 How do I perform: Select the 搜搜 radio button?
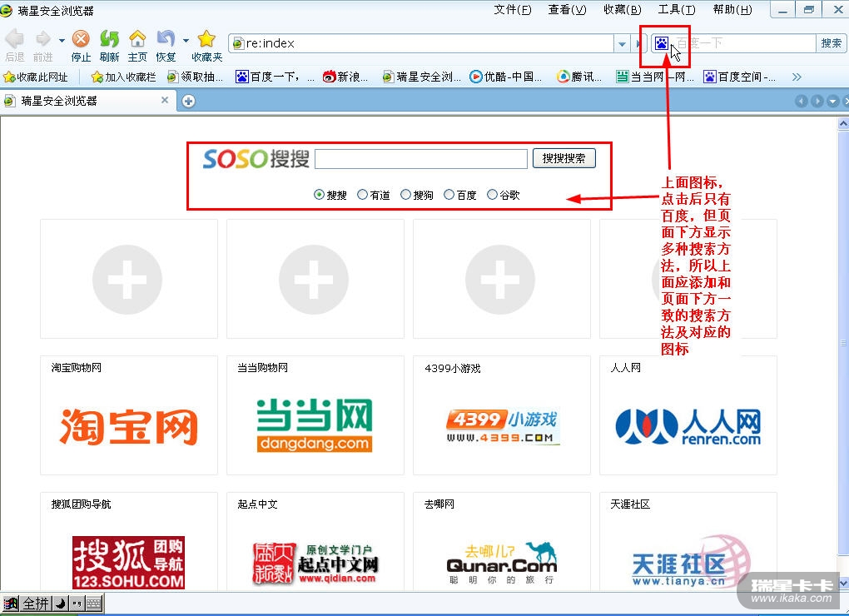tap(320, 194)
